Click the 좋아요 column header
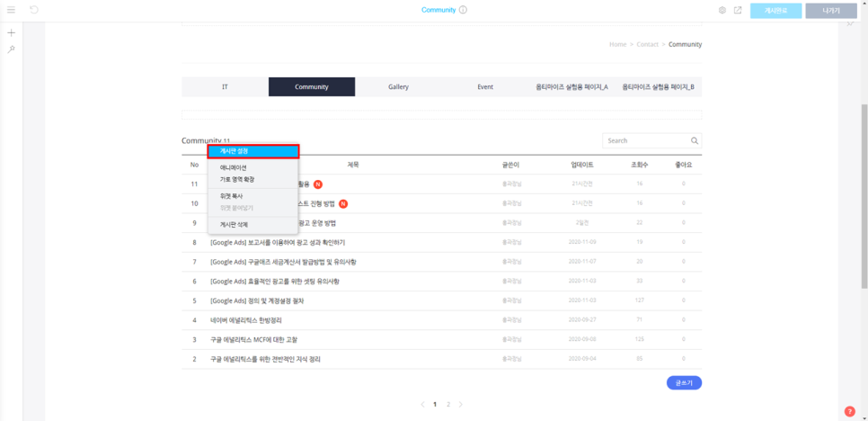Viewport: 868px width, 421px height. (x=684, y=166)
